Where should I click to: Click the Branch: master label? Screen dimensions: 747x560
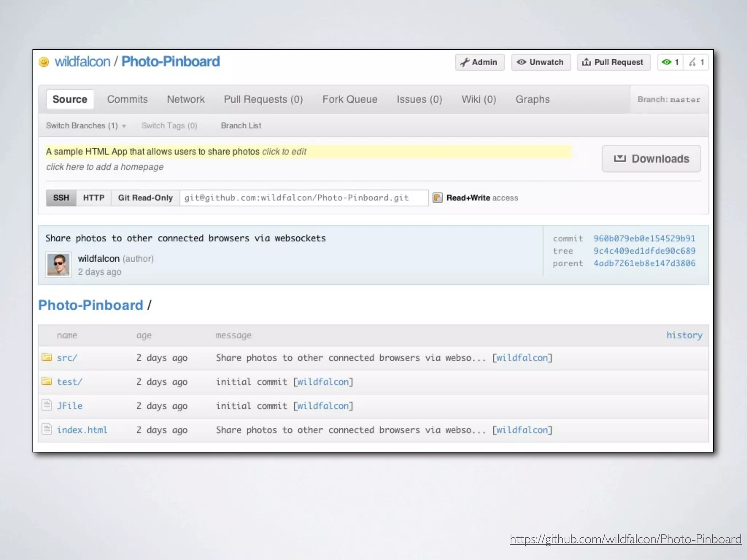[x=669, y=100]
